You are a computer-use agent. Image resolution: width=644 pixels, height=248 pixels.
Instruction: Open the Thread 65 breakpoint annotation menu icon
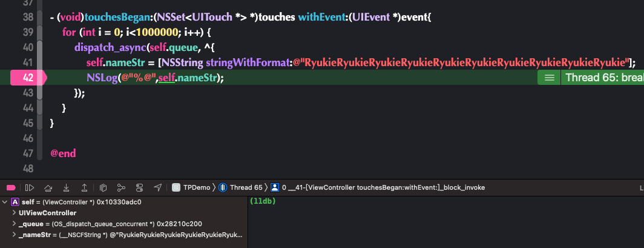click(549, 78)
